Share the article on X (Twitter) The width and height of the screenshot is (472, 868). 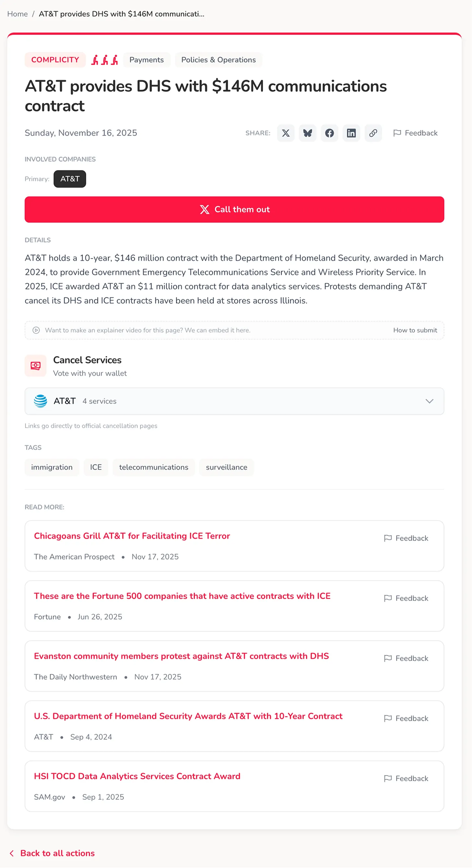click(x=286, y=133)
